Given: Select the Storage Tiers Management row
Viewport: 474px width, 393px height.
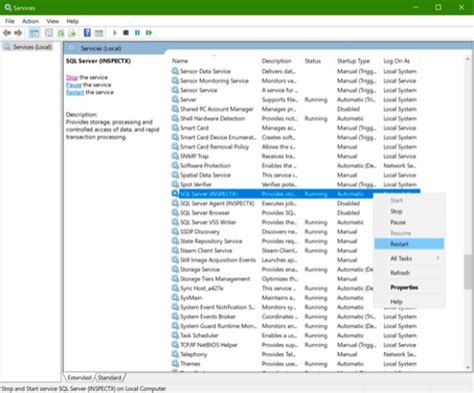Looking at the screenshot, I should point(272,279).
